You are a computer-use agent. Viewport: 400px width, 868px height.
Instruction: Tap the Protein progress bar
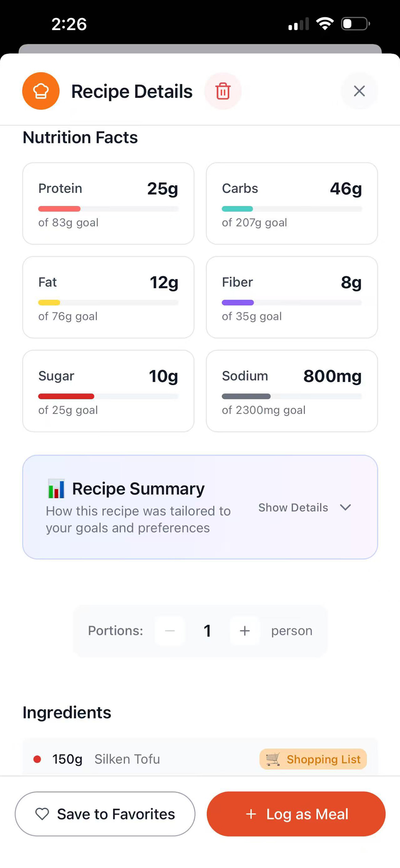pyautogui.click(x=108, y=209)
